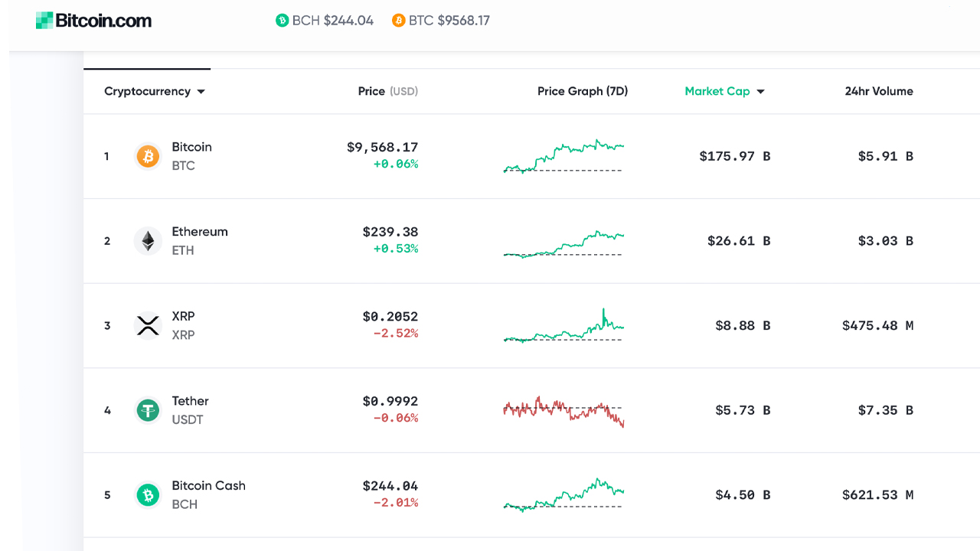View the Ethereum 7-day price graph

click(563, 244)
